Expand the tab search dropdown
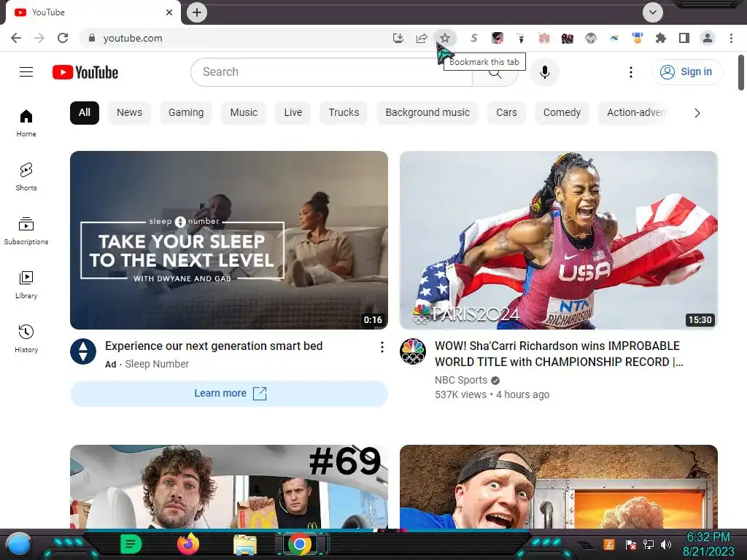747x560 pixels. pos(653,12)
